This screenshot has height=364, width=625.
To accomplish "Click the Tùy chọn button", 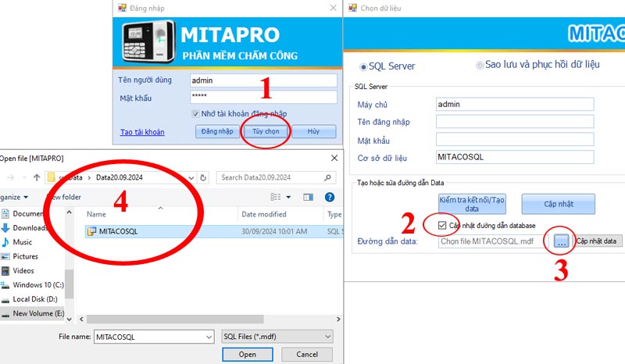I will point(266,132).
